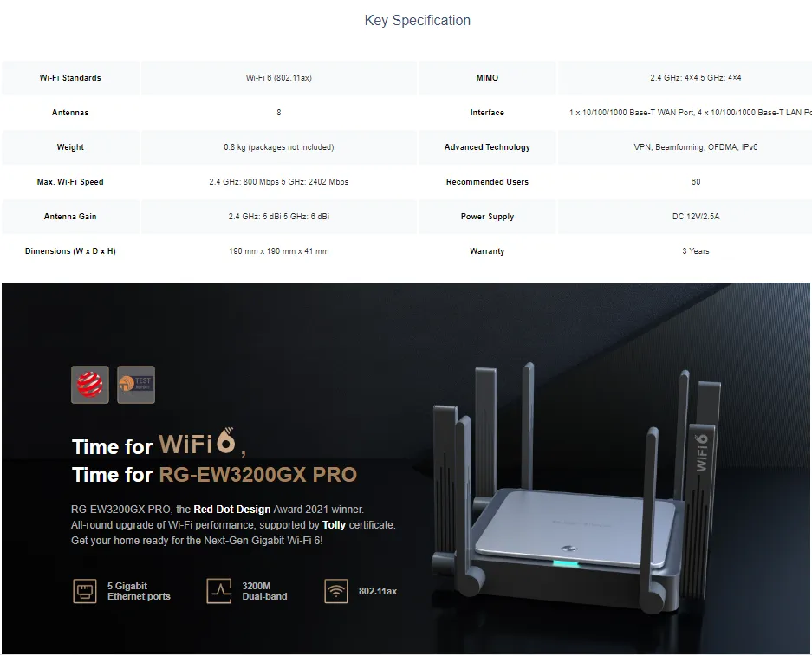
Task: Click the glowing LED indicator on the router
Action: click(x=566, y=563)
